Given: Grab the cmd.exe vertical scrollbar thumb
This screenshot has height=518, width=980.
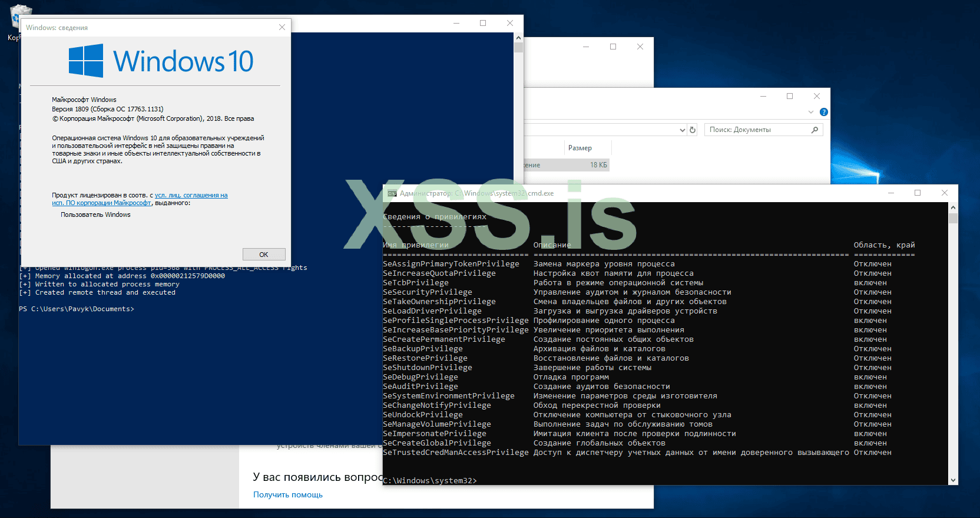Looking at the screenshot, I should pyautogui.click(x=953, y=218).
